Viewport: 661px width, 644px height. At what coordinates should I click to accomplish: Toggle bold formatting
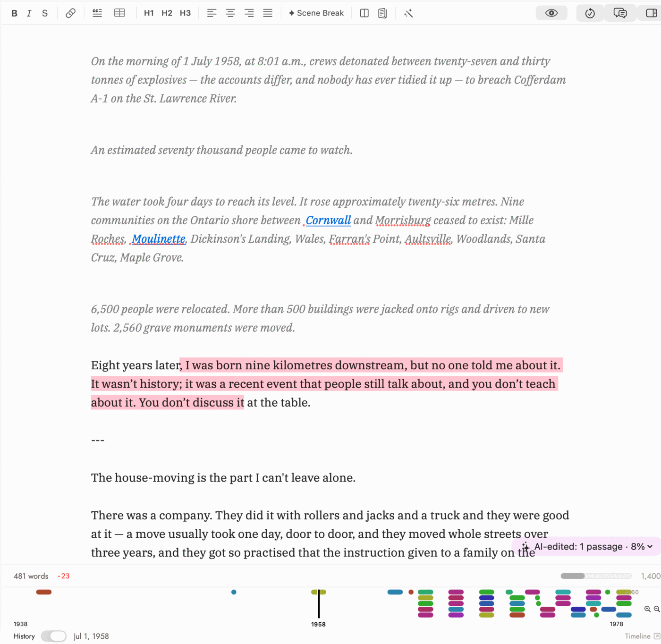(14, 13)
